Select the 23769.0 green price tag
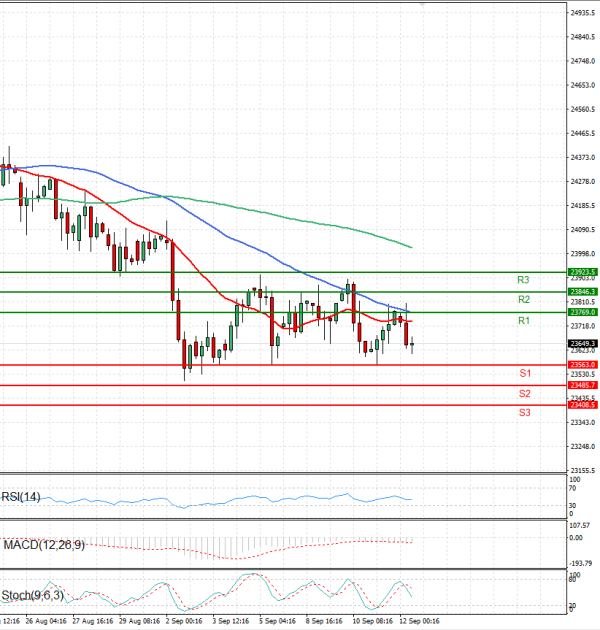The image size is (600, 630). (583, 312)
